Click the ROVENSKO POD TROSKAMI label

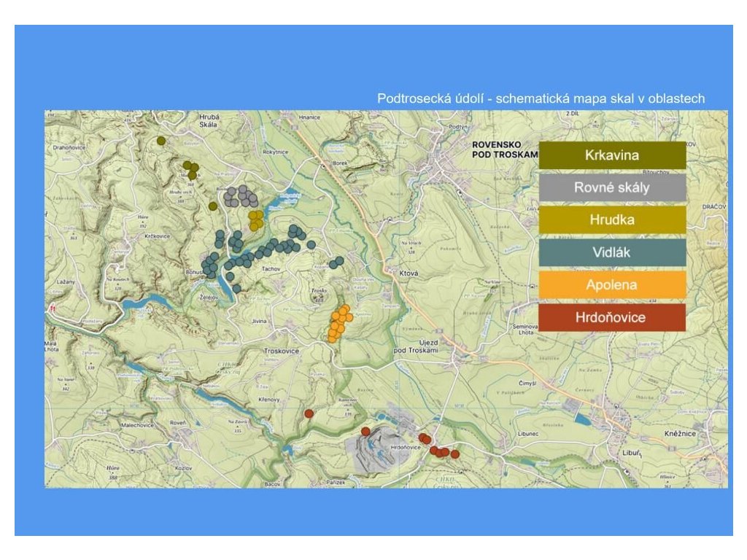pos(505,149)
